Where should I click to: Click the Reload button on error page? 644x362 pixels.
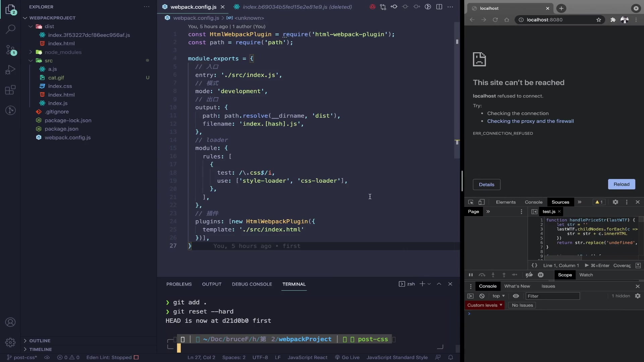coord(621,184)
